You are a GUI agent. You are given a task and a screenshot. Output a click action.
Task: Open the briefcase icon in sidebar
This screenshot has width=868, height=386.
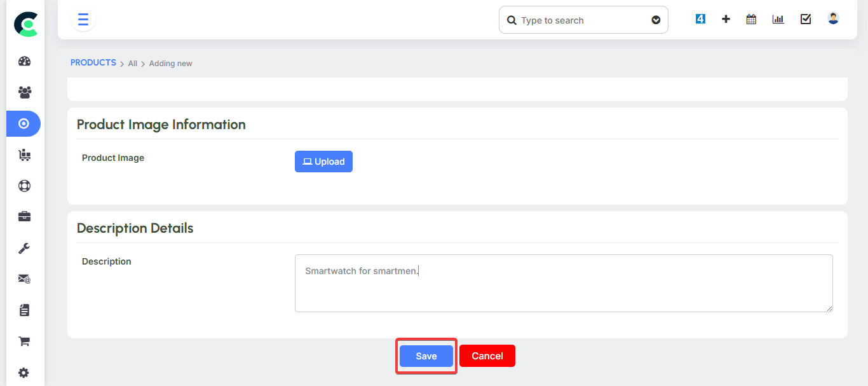pyautogui.click(x=25, y=217)
